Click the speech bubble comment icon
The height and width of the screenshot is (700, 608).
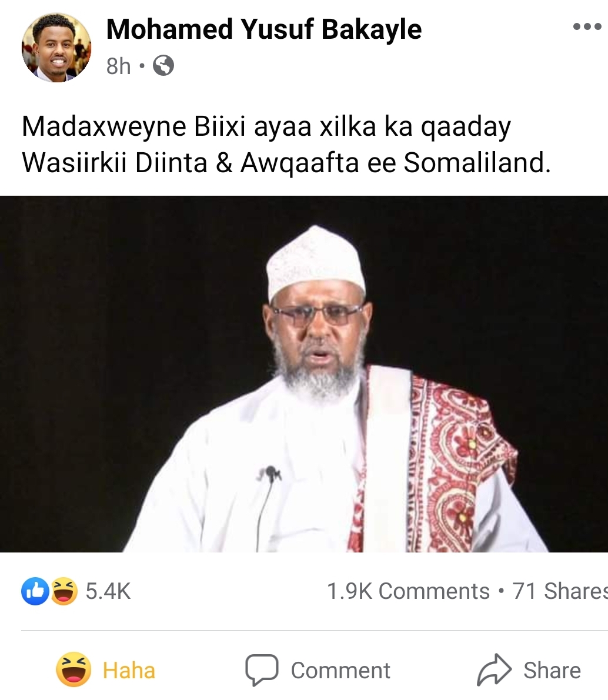pos(262,669)
